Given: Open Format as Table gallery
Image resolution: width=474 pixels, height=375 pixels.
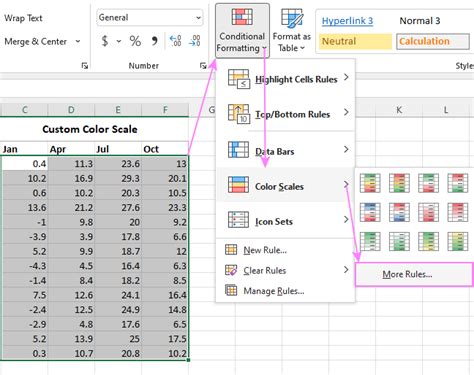Looking at the screenshot, I should click(292, 31).
